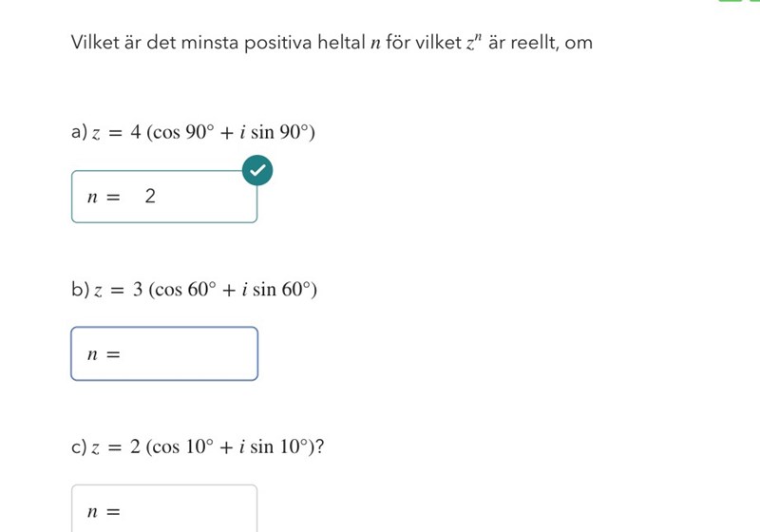
Task: Click the empty answer field for part b
Action: (180, 353)
